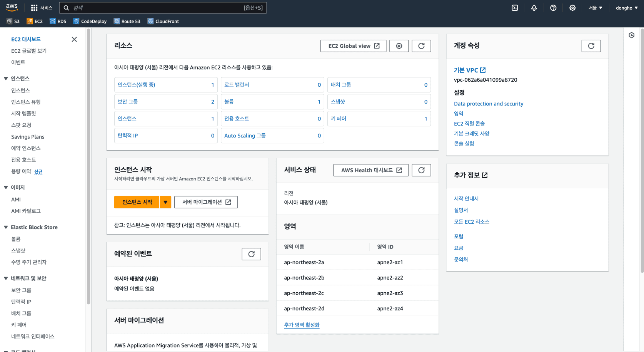The width and height of the screenshot is (644, 352).
Task: Select EC2 대시보드 in sidebar
Action: 26,39
